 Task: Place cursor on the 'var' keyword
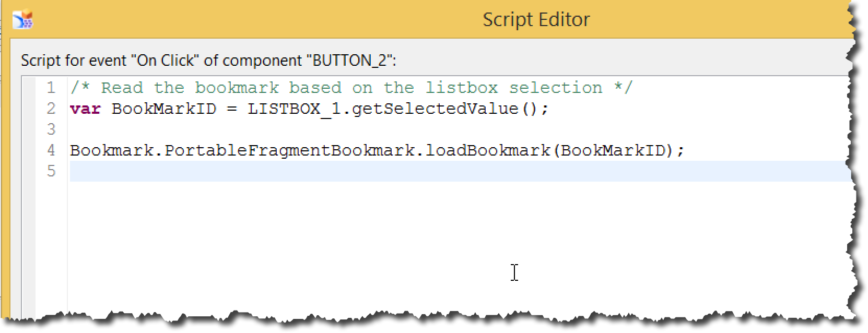(85, 109)
